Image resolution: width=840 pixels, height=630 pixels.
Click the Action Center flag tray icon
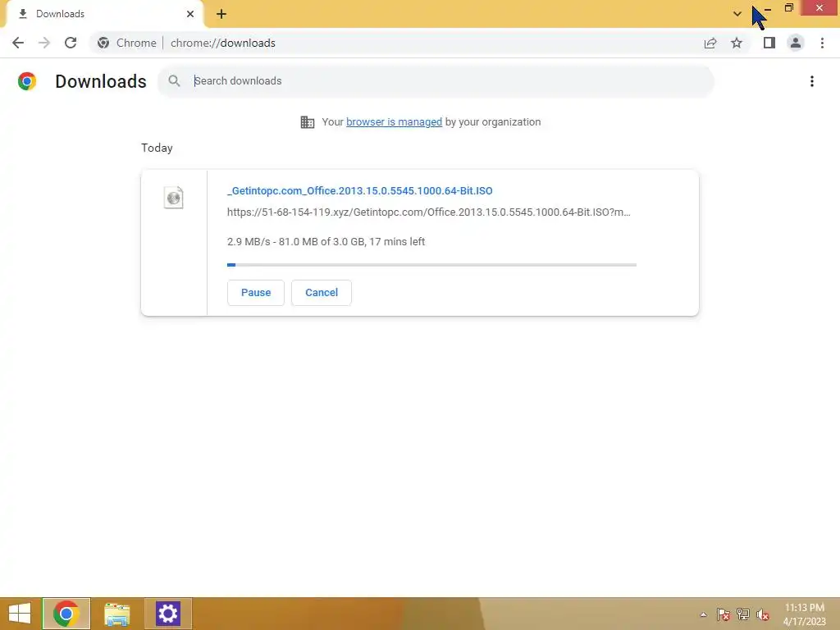(724, 614)
